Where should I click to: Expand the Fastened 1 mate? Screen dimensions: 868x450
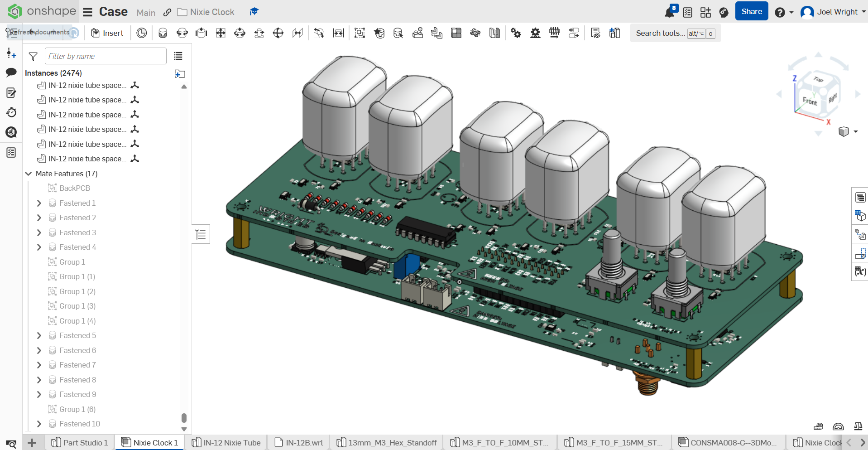tap(39, 203)
